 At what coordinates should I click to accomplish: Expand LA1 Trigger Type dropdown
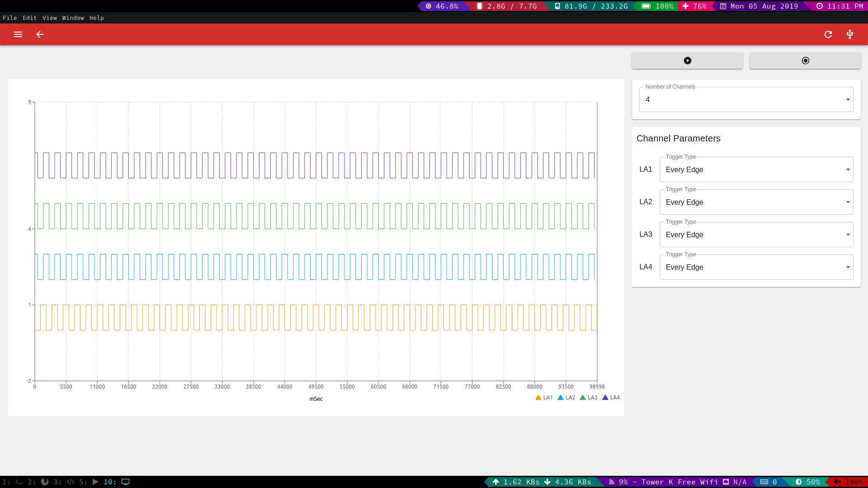point(756,169)
